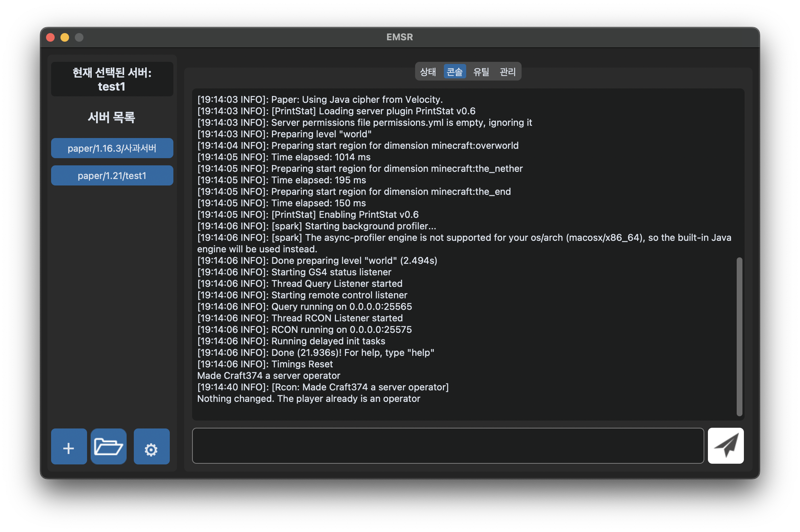The height and width of the screenshot is (532, 800).
Task: Open settings with the gear icon
Action: coord(151,446)
